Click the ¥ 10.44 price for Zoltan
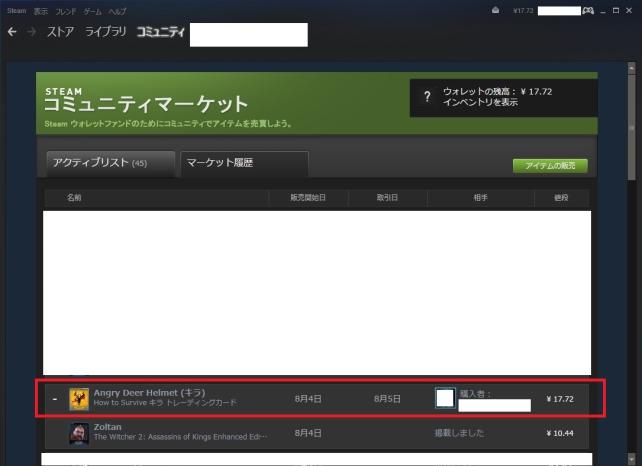This screenshot has width=642, height=466. click(560, 433)
